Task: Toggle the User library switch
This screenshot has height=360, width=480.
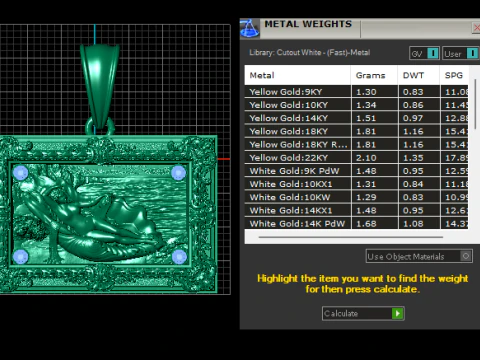Action: tap(472, 53)
